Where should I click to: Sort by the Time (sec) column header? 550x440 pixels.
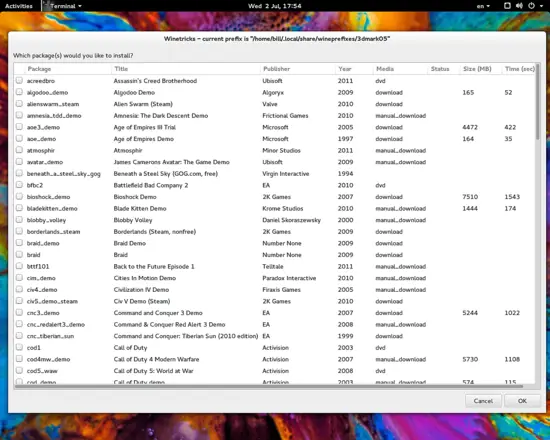pos(518,69)
